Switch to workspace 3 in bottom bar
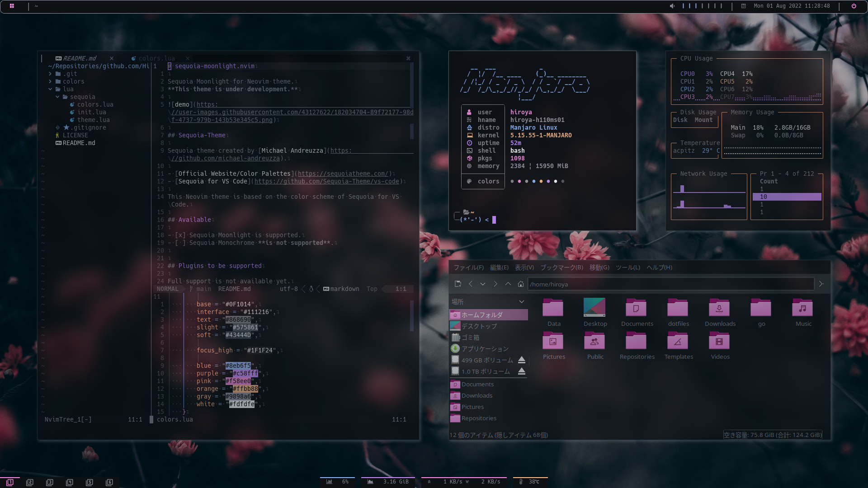The height and width of the screenshot is (488, 868). coord(50,482)
